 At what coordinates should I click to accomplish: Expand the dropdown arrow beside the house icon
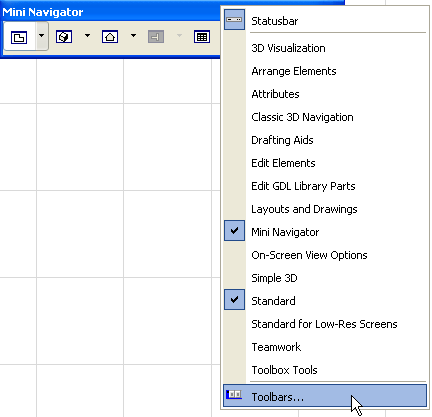click(133, 35)
